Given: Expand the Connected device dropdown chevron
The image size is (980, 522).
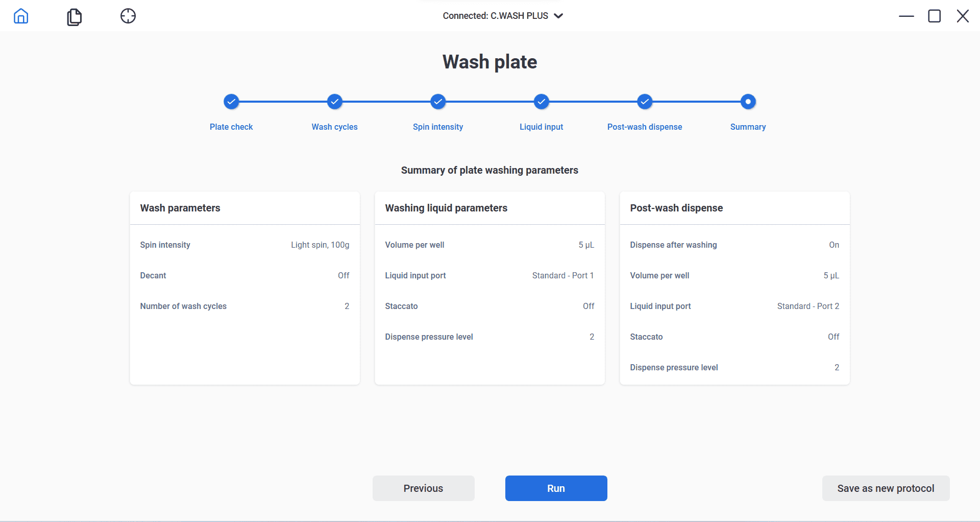Looking at the screenshot, I should (559, 16).
